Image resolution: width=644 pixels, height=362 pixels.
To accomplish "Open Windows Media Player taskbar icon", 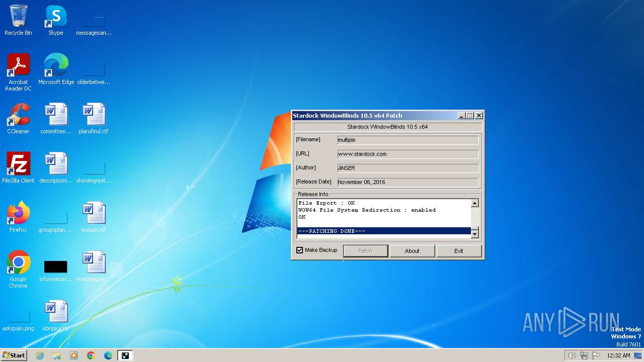I will click(x=74, y=355).
